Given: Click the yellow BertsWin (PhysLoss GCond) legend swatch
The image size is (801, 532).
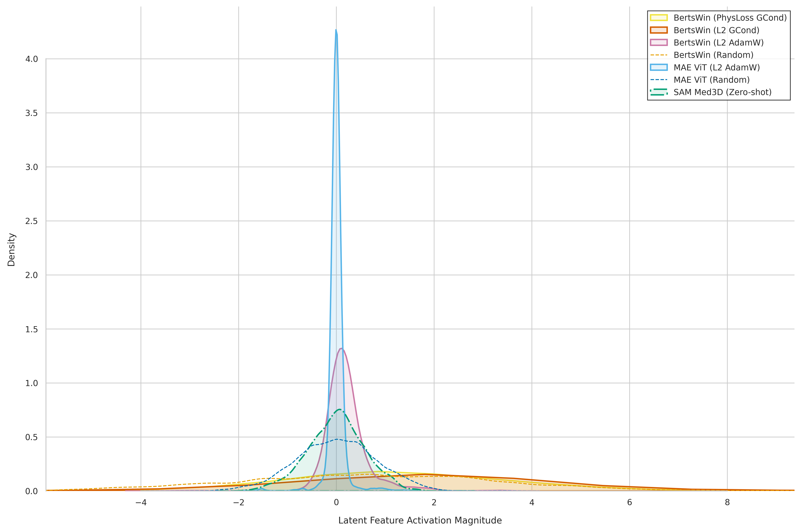Looking at the screenshot, I should [x=658, y=18].
